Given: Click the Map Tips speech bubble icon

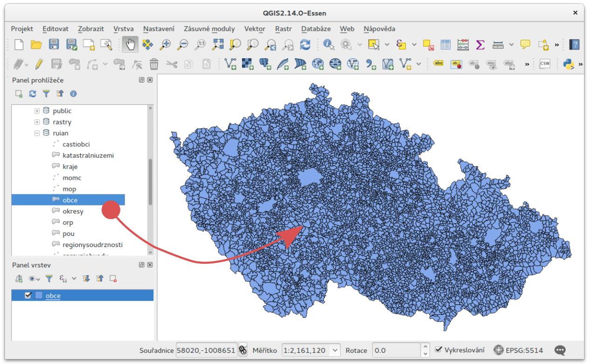Looking at the screenshot, I should pos(526,45).
